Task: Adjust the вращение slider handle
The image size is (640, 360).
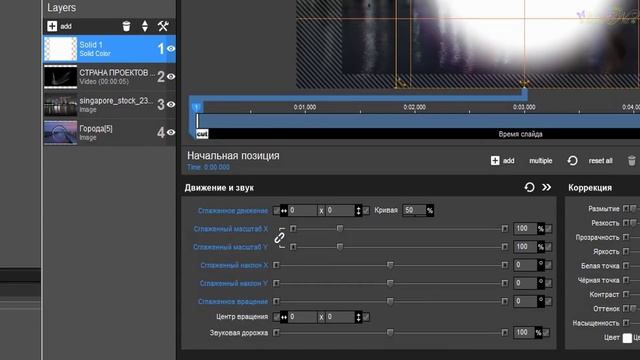Action: click(390, 301)
